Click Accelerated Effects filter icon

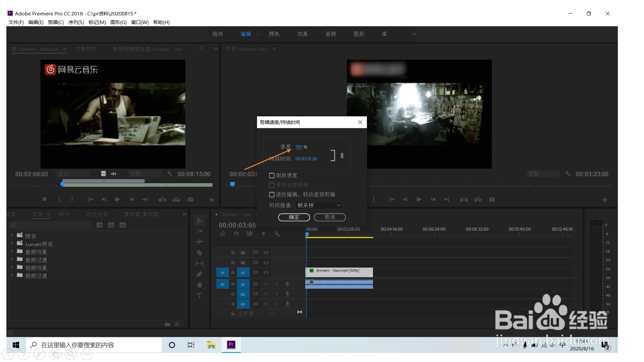click(100, 225)
